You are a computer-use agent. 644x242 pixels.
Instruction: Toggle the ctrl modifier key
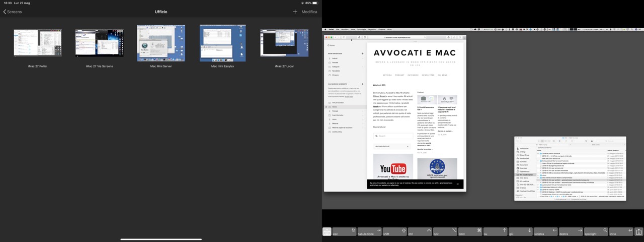420,232
